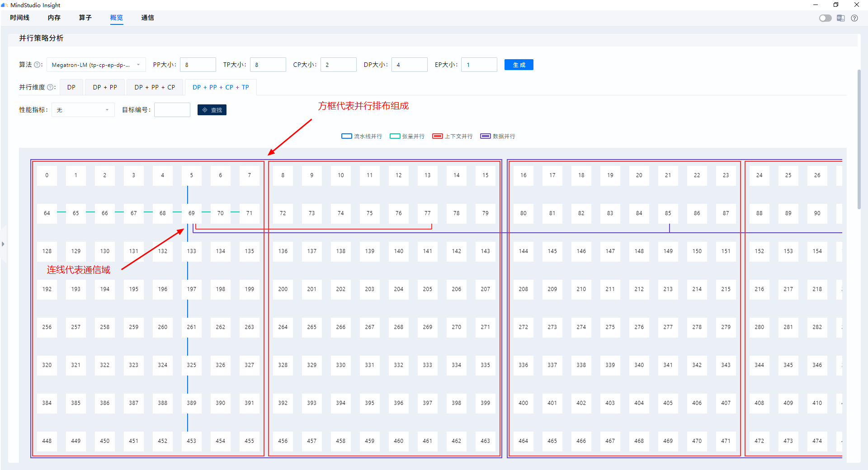Screen dimensions: 868x470
Task: Select rank node 16
Action: [x=524, y=175]
